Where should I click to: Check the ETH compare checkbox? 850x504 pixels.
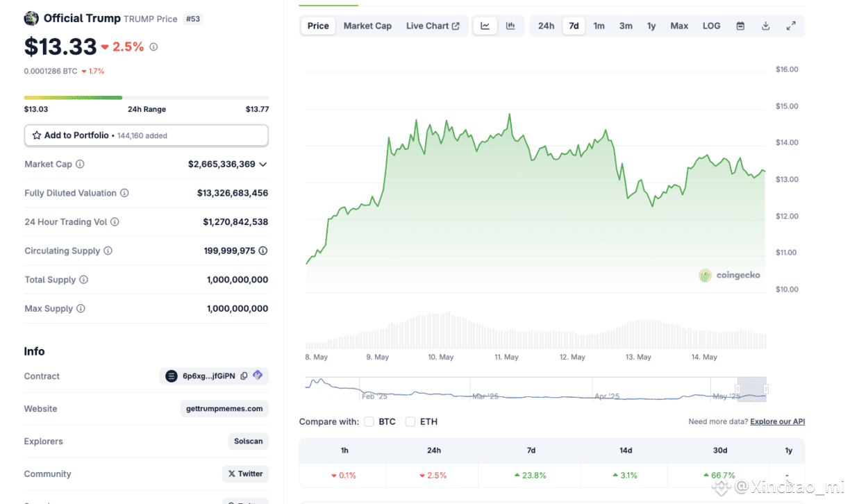coord(410,421)
